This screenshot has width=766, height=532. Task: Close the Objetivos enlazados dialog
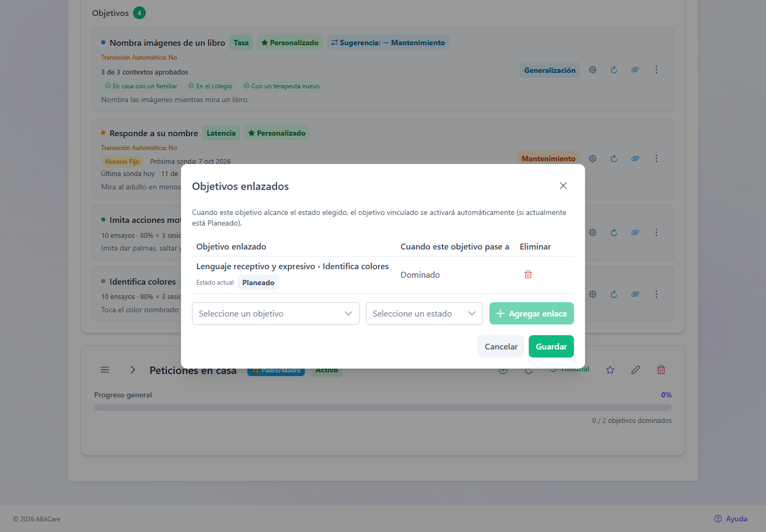coord(563,186)
